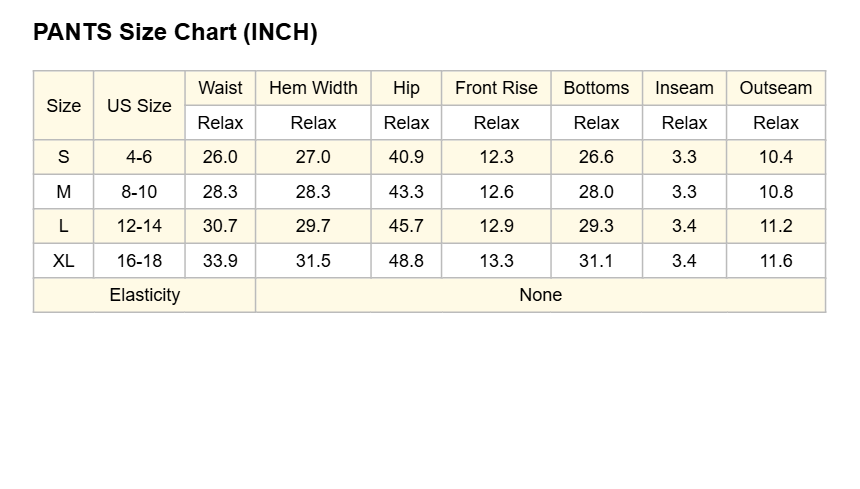Click the 12-14 US size cell
Viewport: 860px width, 489px height.
139,226
